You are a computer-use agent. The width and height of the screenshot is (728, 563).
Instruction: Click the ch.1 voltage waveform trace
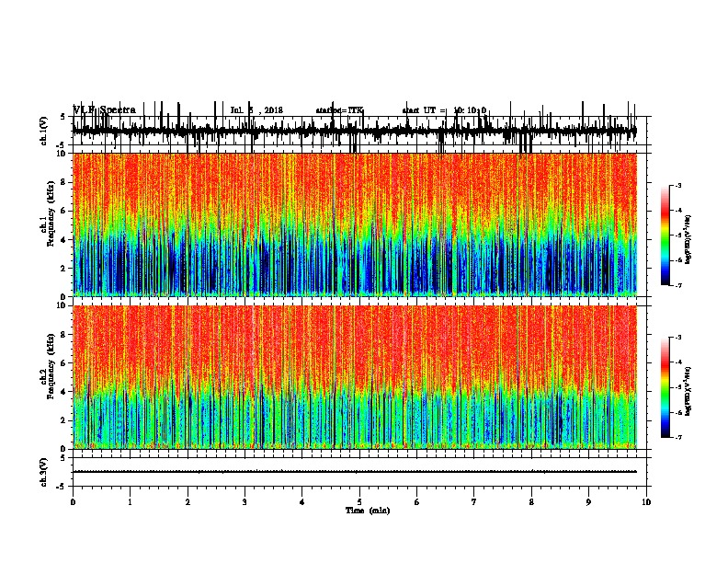click(355, 131)
